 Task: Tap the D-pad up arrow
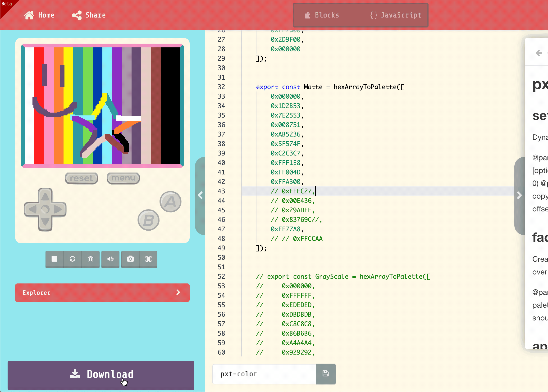pyautogui.click(x=45, y=196)
